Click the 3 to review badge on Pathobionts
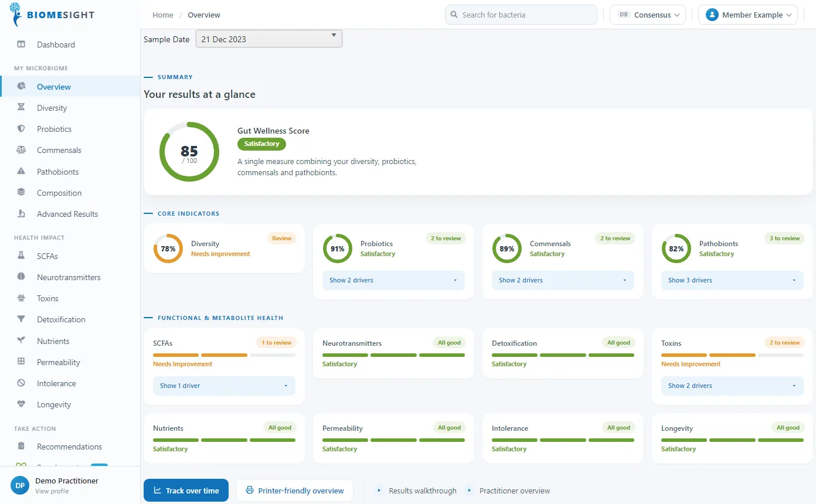The image size is (816, 504). [784, 239]
